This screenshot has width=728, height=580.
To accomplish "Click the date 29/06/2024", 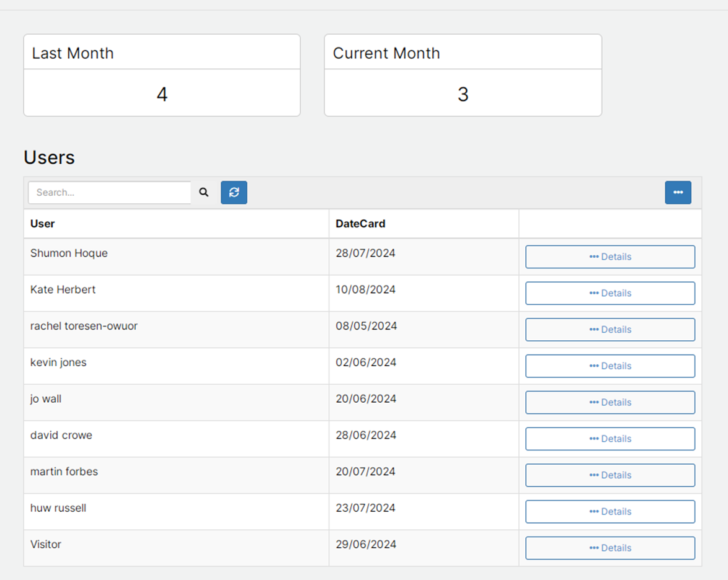I will point(366,545).
